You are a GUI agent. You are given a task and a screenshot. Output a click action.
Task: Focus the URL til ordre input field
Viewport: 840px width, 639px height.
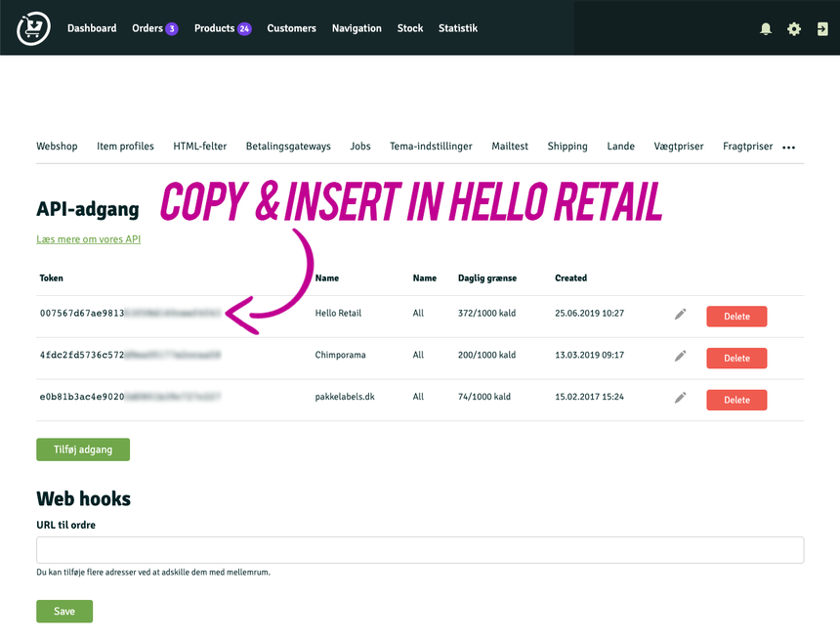(420, 549)
